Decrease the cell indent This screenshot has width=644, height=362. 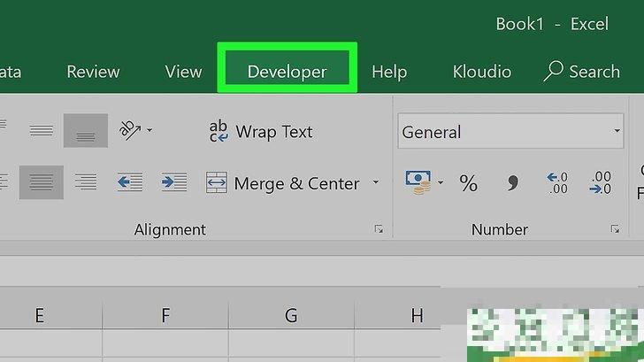[x=129, y=182]
